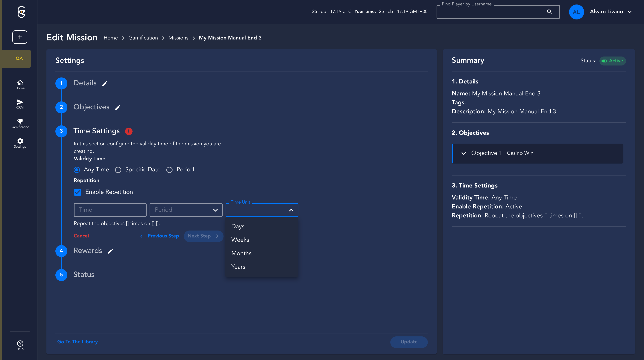
Task: Open Gamification from the sidebar trophy icon
Action: click(20, 123)
